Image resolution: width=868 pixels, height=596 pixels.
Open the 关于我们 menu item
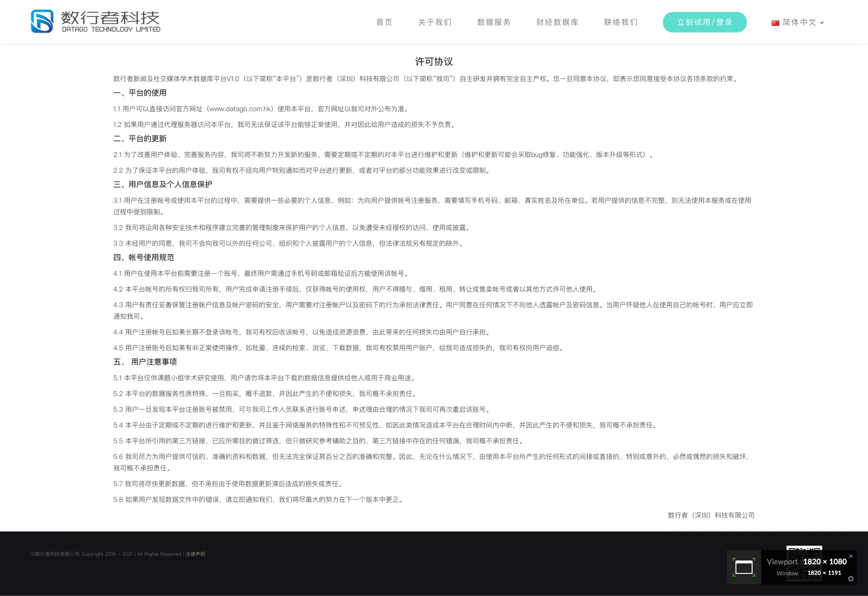coord(434,22)
